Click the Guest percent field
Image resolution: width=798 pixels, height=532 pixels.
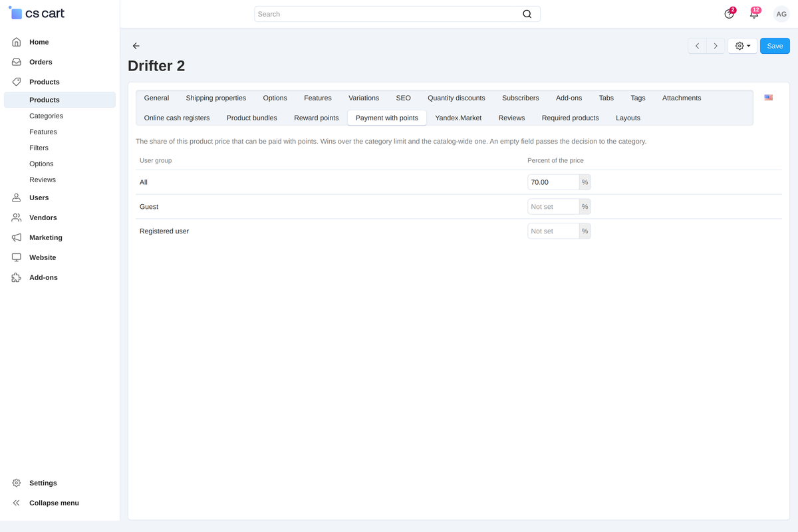coord(553,207)
